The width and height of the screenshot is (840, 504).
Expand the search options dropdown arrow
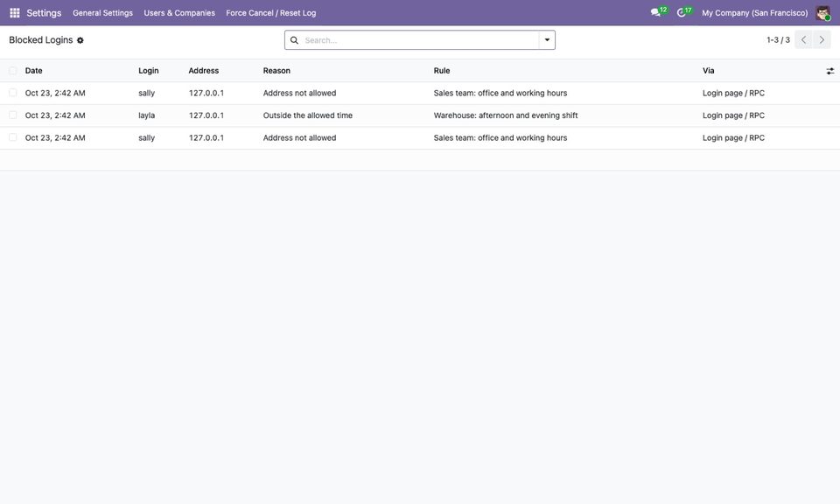tap(547, 40)
